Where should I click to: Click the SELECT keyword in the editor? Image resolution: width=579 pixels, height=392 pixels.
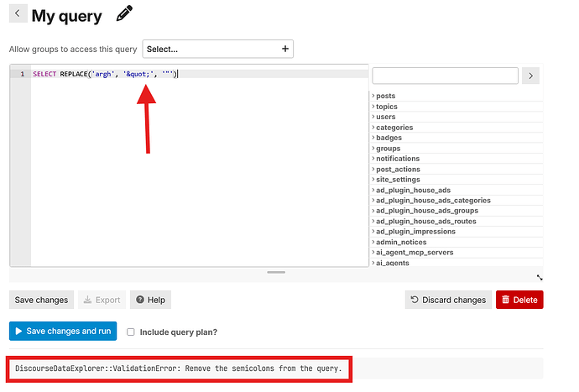tap(44, 74)
